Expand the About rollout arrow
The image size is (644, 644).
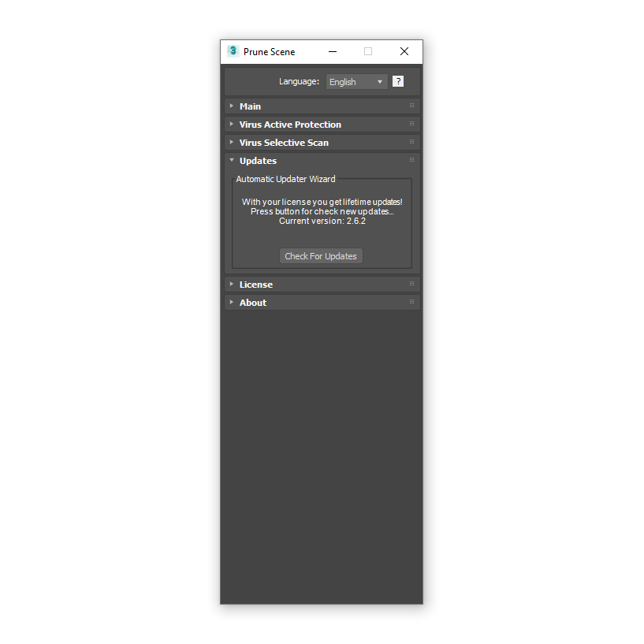(x=232, y=302)
